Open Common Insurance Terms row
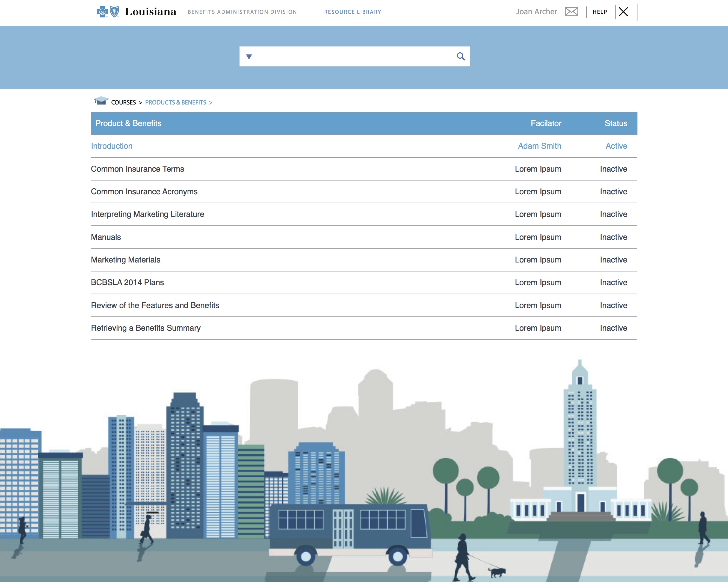728x582 pixels. [x=137, y=169]
